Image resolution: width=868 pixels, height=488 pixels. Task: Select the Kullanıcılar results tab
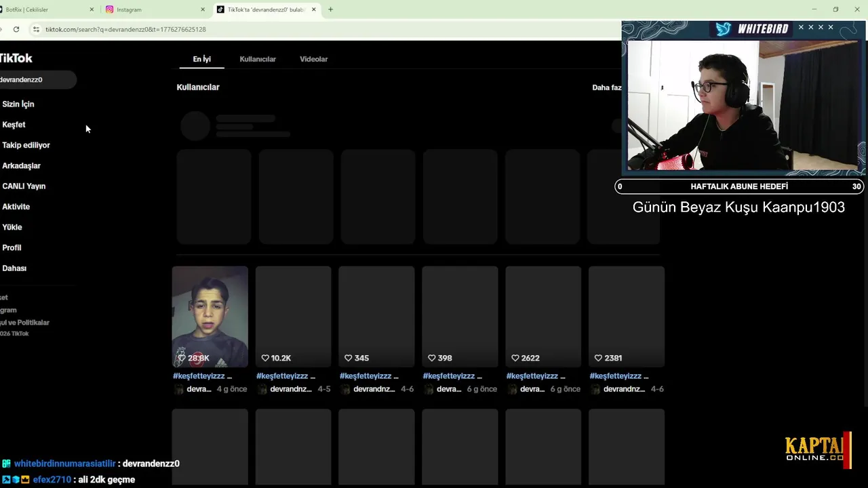(258, 59)
